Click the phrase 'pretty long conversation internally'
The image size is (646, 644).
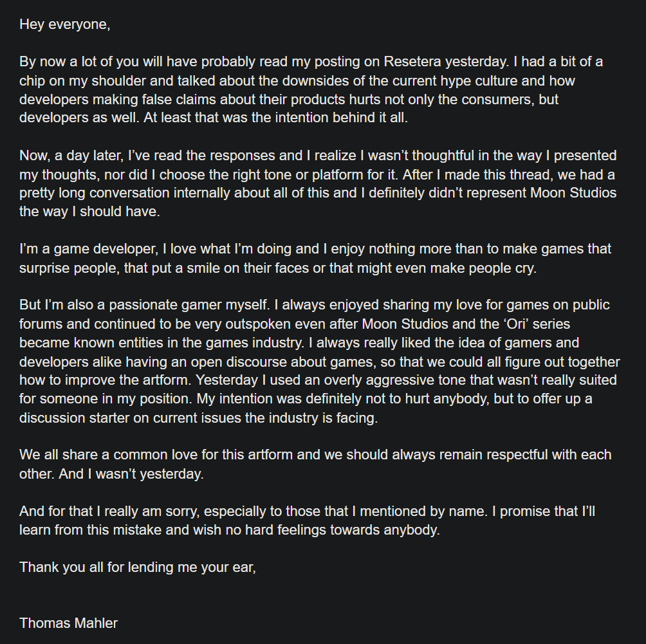click(115, 193)
